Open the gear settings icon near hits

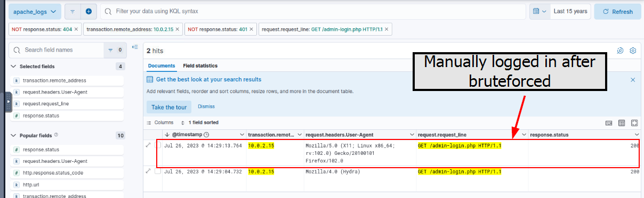(x=633, y=51)
